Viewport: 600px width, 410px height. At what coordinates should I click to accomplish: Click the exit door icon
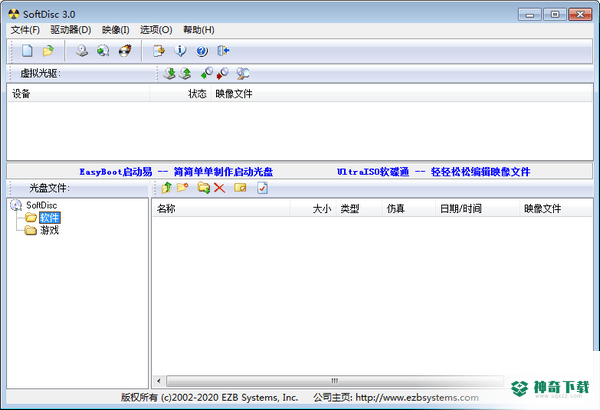[223, 51]
